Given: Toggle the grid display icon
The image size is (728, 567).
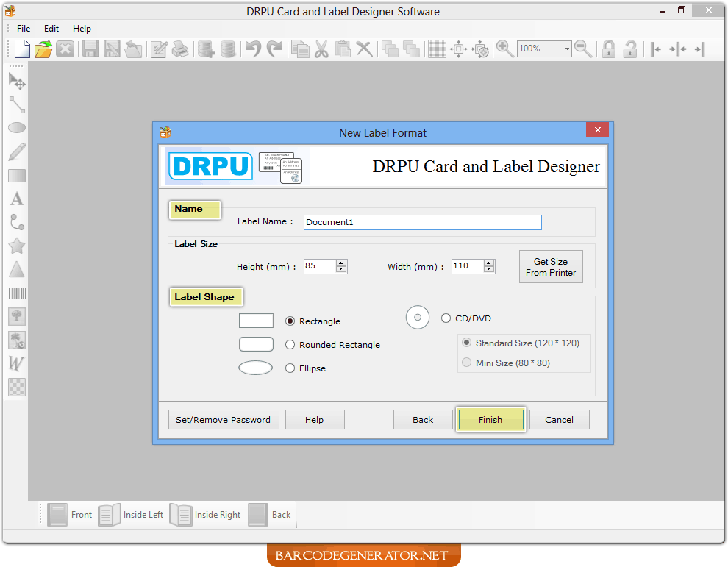Looking at the screenshot, I should (437, 49).
